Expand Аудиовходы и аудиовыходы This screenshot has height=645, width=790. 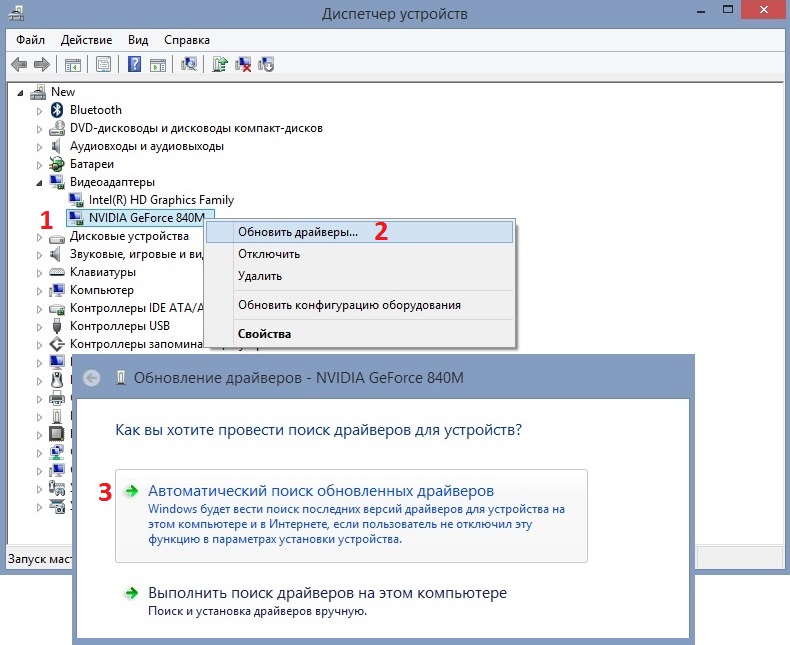(39, 147)
